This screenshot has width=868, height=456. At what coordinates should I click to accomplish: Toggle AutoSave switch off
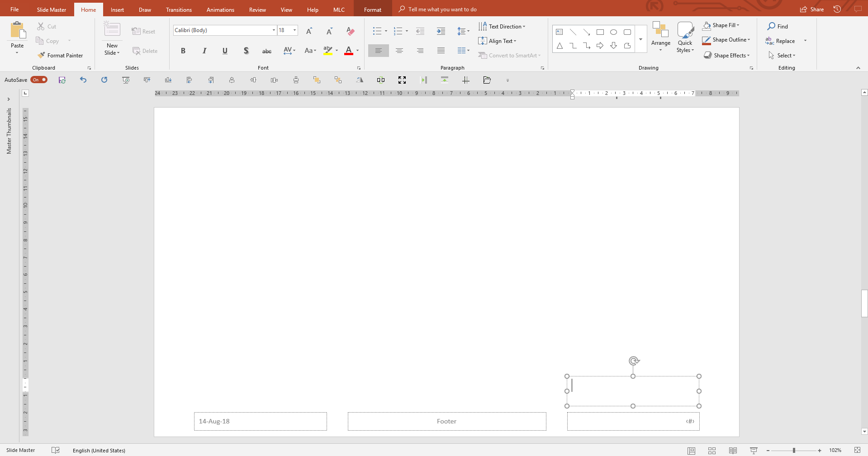(39, 80)
